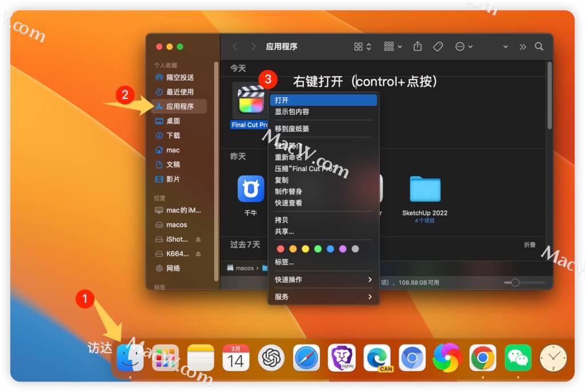Select 拷贝 from the context menu
This screenshot has width=585, height=392.
(x=323, y=220)
